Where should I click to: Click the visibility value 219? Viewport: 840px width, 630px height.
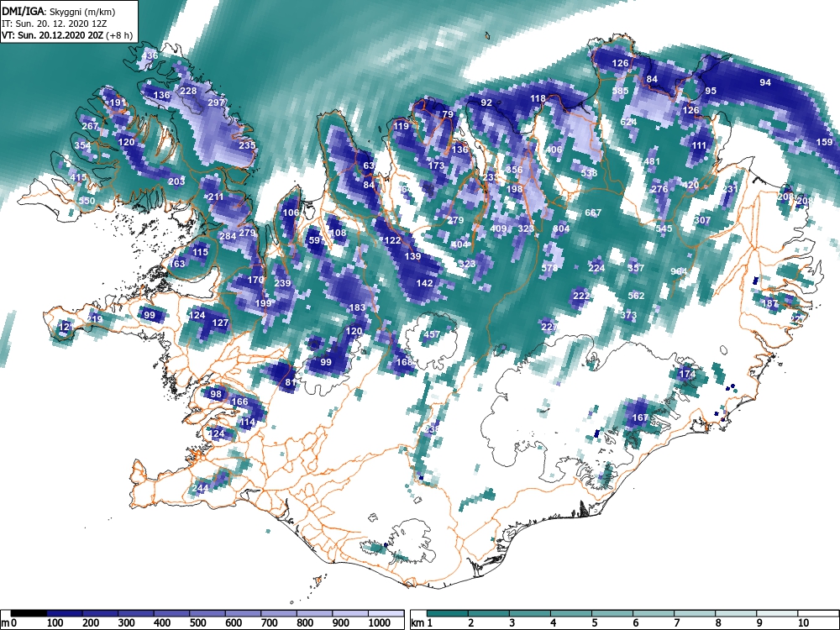[94, 318]
